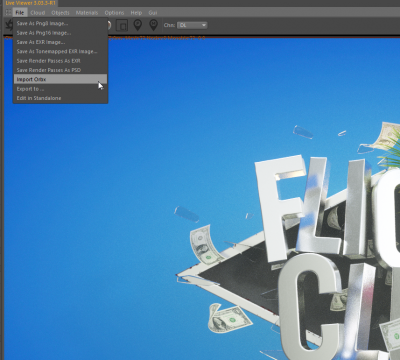This screenshot has height=360, width=400.
Task: Click the clay mode sphere icon
Action: tap(108, 25)
